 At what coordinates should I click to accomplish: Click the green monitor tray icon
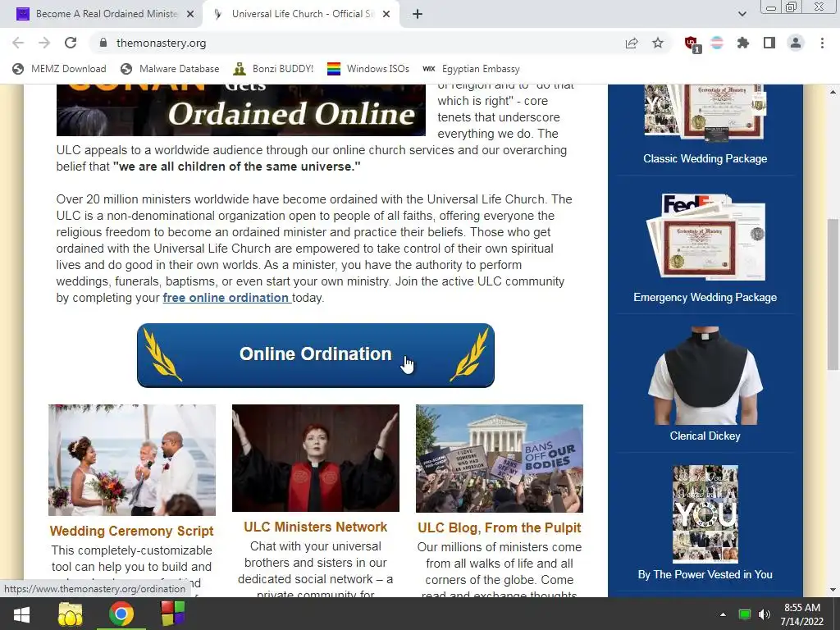pos(744,614)
